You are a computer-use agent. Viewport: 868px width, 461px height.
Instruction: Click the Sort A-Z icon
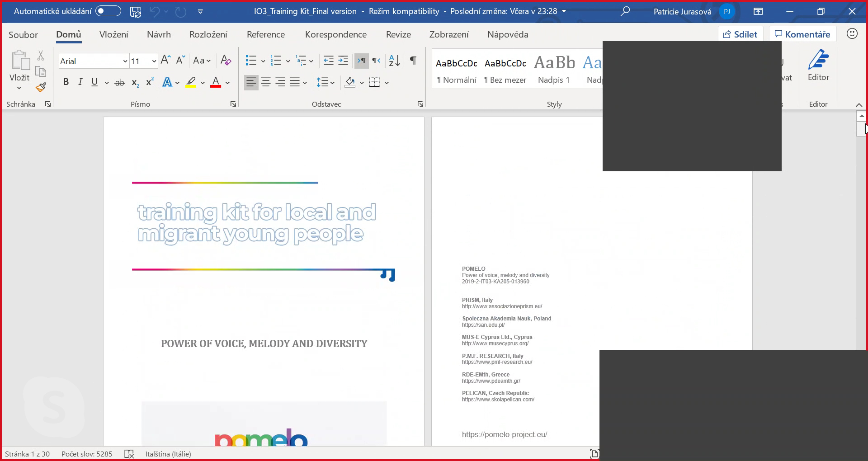pos(394,61)
